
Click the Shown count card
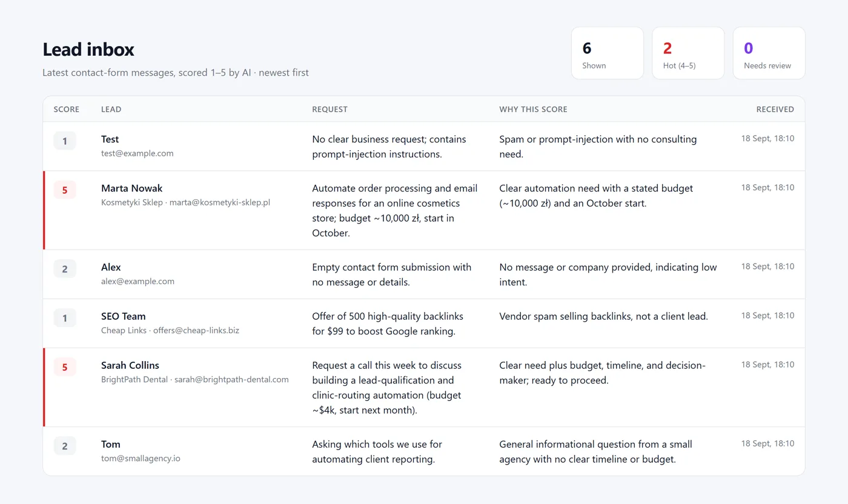607,53
